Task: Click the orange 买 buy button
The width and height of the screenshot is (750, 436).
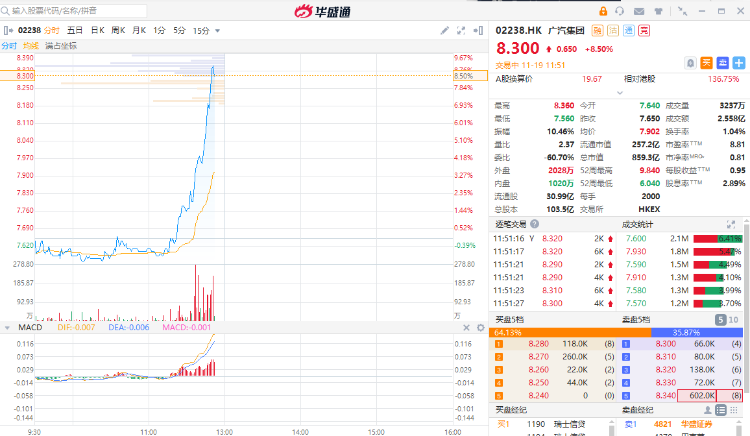Action: coord(706,63)
